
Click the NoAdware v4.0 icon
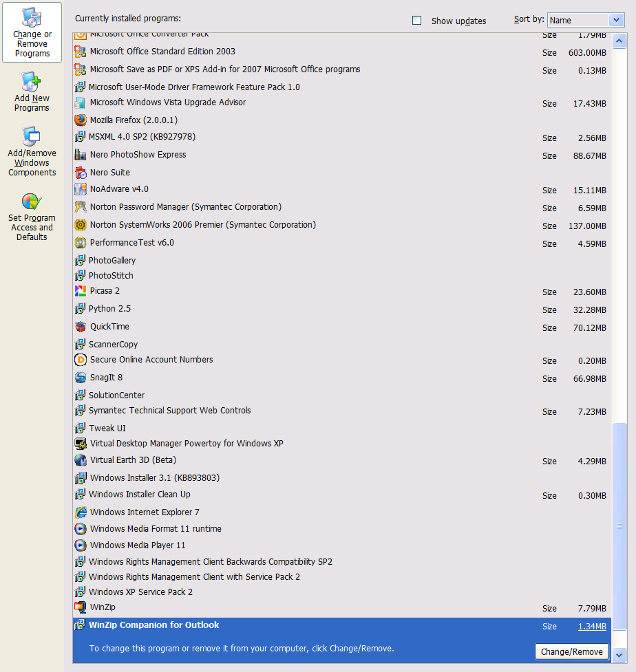pyautogui.click(x=81, y=189)
